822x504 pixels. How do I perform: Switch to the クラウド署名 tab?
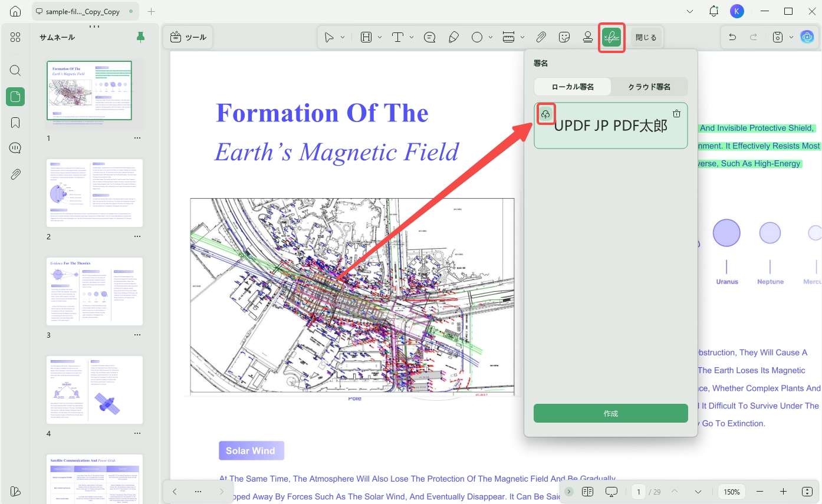coord(649,87)
